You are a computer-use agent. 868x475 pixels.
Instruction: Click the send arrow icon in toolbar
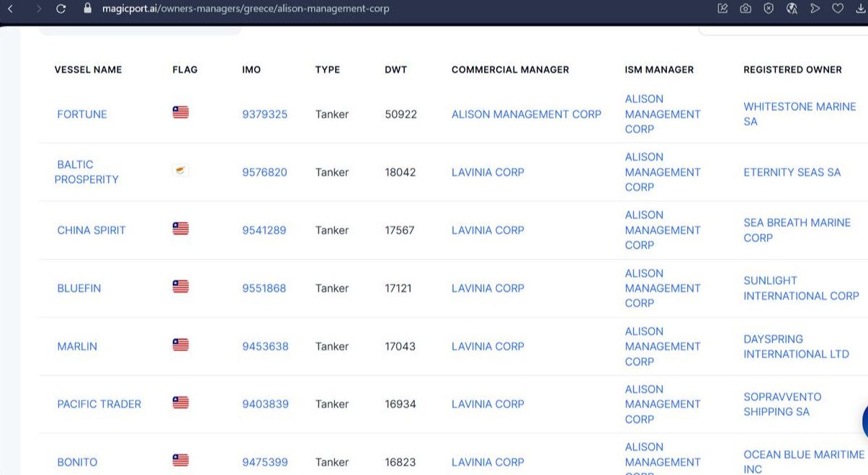click(815, 9)
